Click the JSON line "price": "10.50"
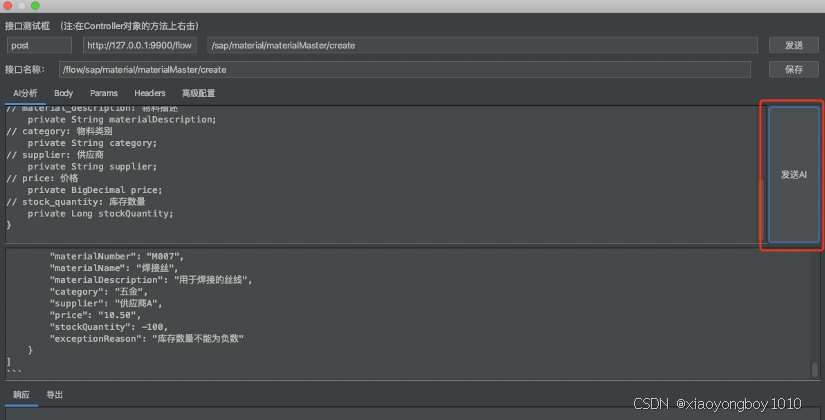This screenshot has width=825, height=420. (95, 315)
